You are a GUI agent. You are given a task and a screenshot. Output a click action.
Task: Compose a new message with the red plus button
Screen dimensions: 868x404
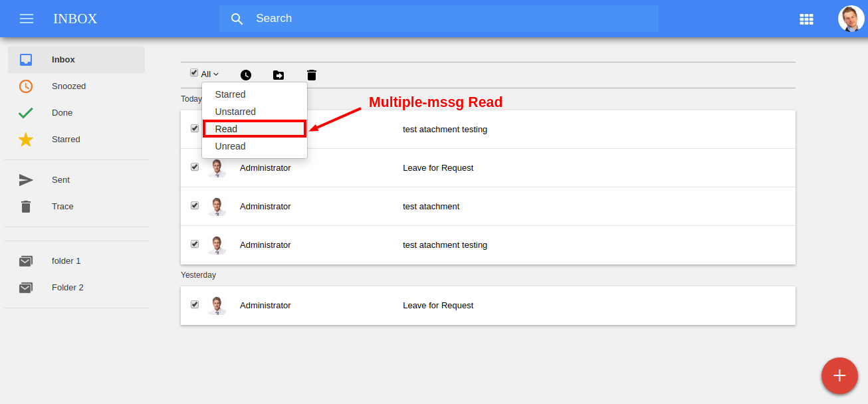pos(839,375)
